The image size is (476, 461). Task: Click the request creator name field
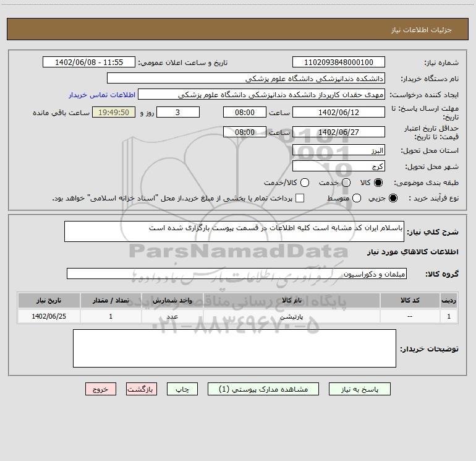click(x=261, y=95)
